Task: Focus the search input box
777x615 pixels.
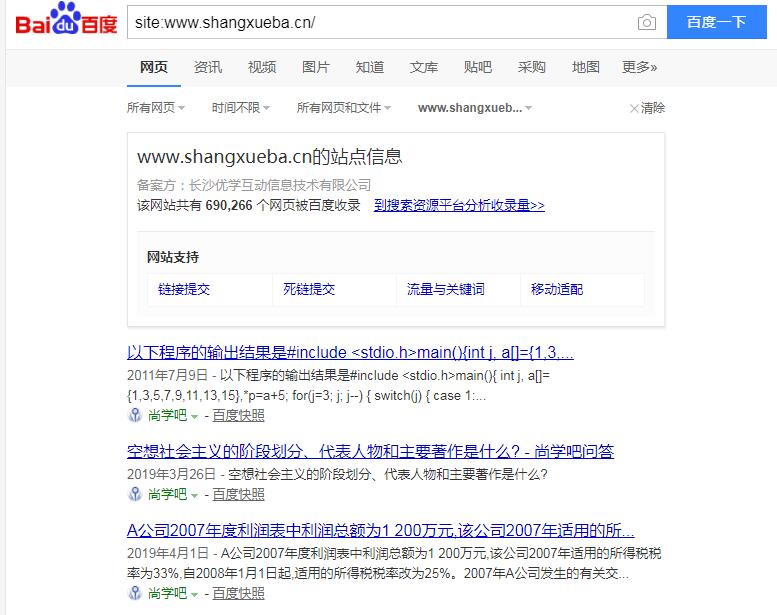Action: coord(380,22)
